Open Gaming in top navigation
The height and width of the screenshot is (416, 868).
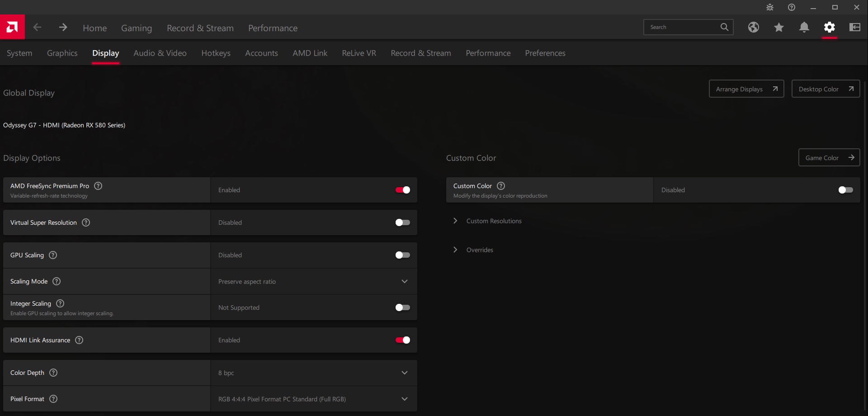tap(137, 28)
